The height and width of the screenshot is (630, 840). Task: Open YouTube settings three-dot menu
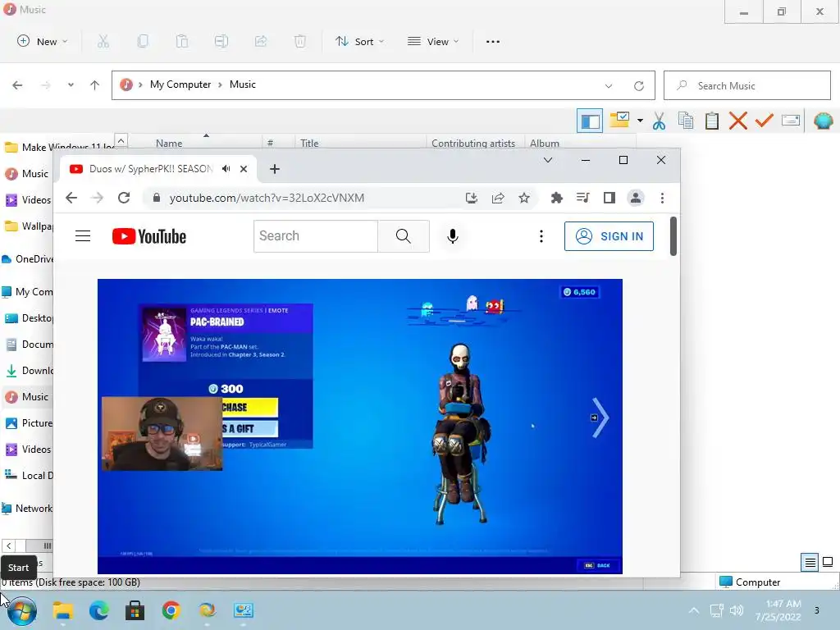coord(541,236)
